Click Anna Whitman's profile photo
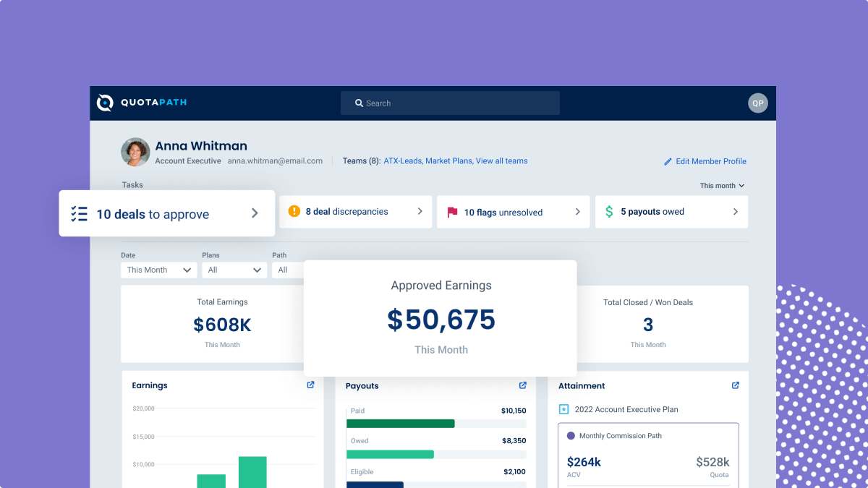 pyautogui.click(x=135, y=152)
